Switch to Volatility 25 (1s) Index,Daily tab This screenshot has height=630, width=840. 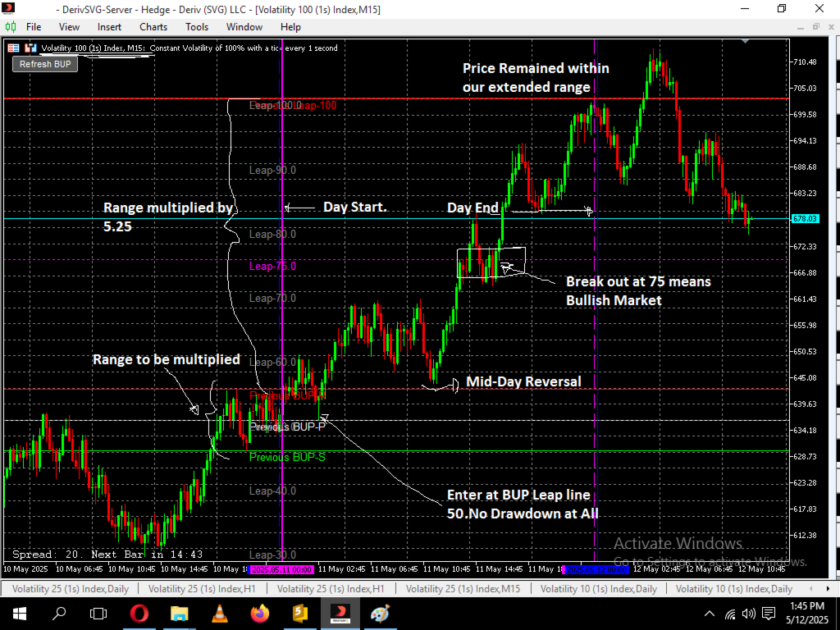click(x=71, y=589)
